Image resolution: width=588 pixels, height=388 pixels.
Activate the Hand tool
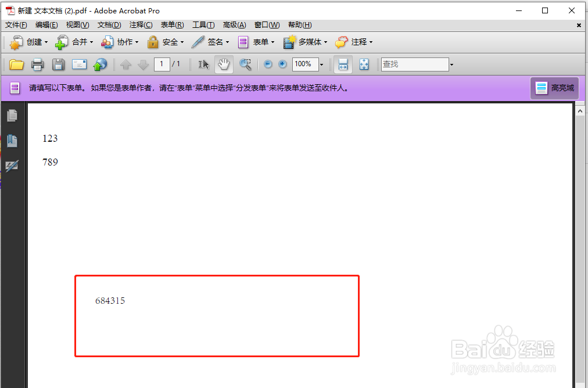point(224,64)
